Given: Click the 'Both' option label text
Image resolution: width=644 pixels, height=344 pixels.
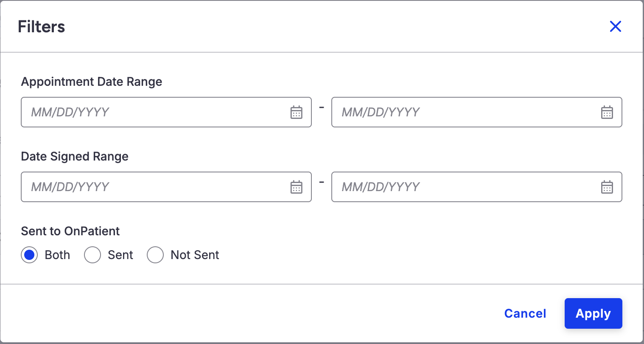Looking at the screenshot, I should tap(57, 255).
